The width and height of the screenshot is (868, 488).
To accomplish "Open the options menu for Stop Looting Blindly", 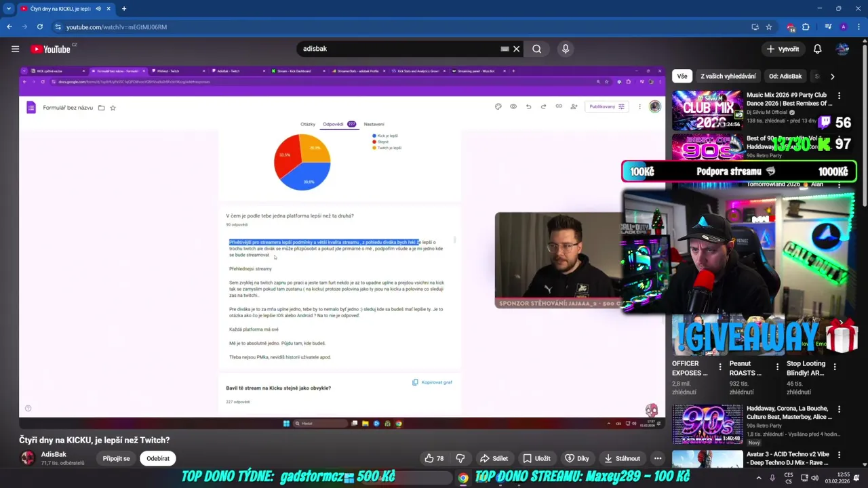I will (835, 367).
